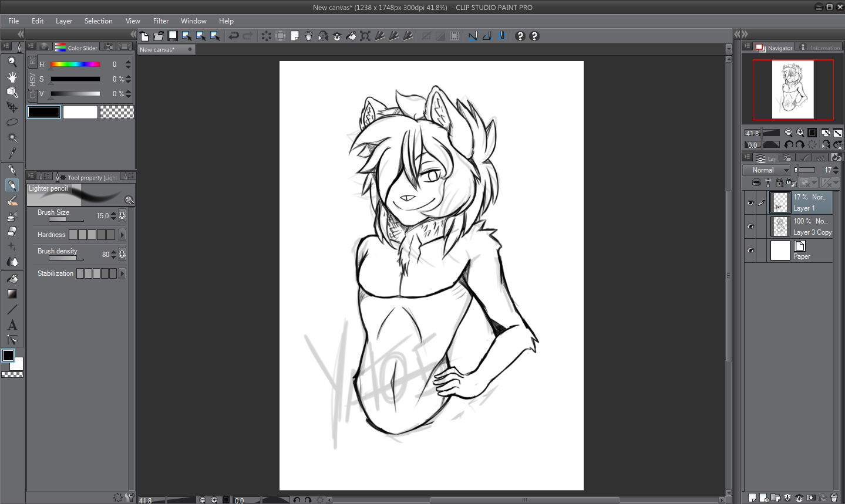Viewport: 845px width, 504px height.
Task: Hide Layer 1 with its eye icon
Action: tap(750, 203)
